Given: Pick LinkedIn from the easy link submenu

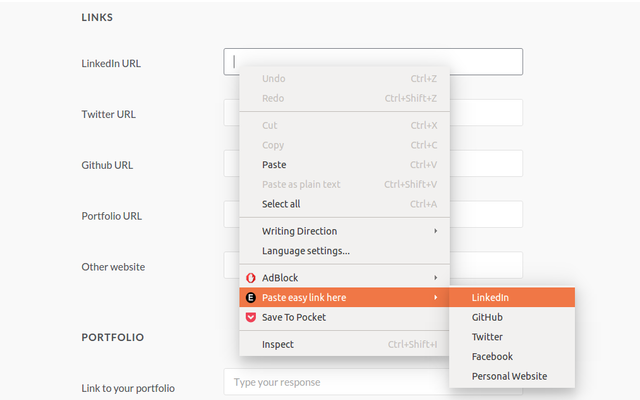Looking at the screenshot, I should 512,298.
